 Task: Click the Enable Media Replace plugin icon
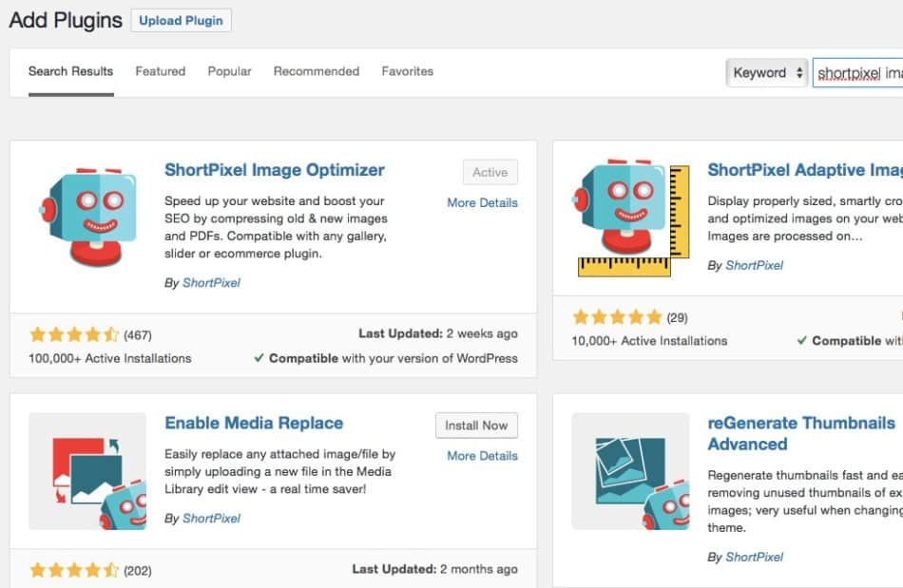[87, 470]
